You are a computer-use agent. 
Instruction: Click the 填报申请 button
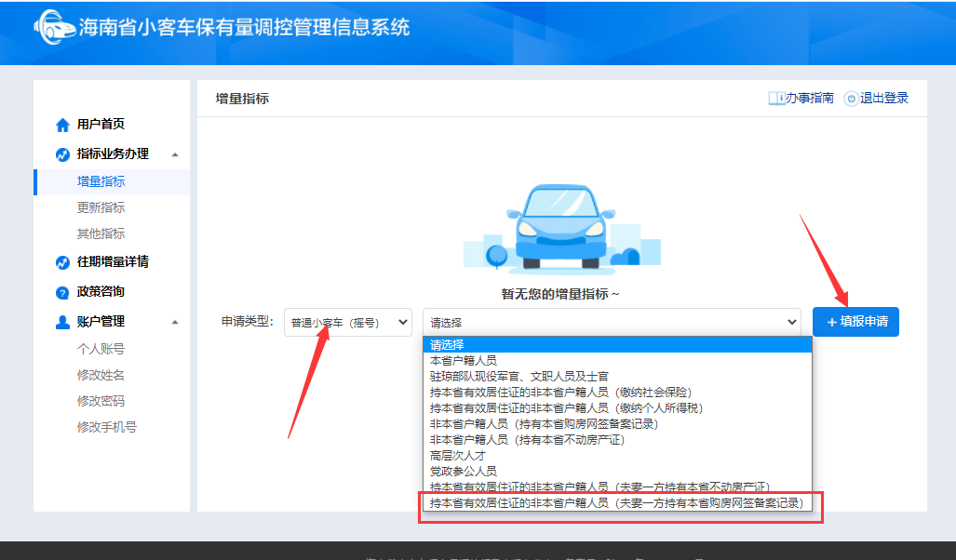[x=856, y=322]
